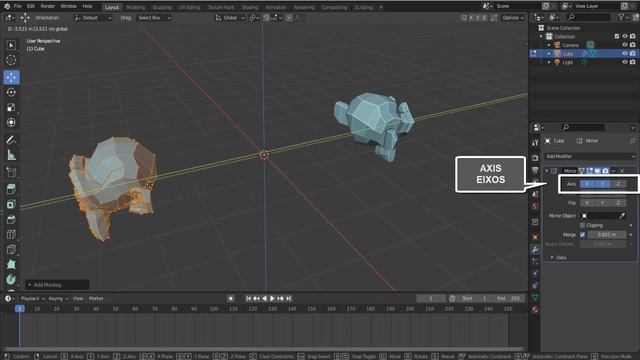This screenshot has width=640, height=360.
Task: Open the Select Box drag dropdown
Action: click(x=154, y=18)
